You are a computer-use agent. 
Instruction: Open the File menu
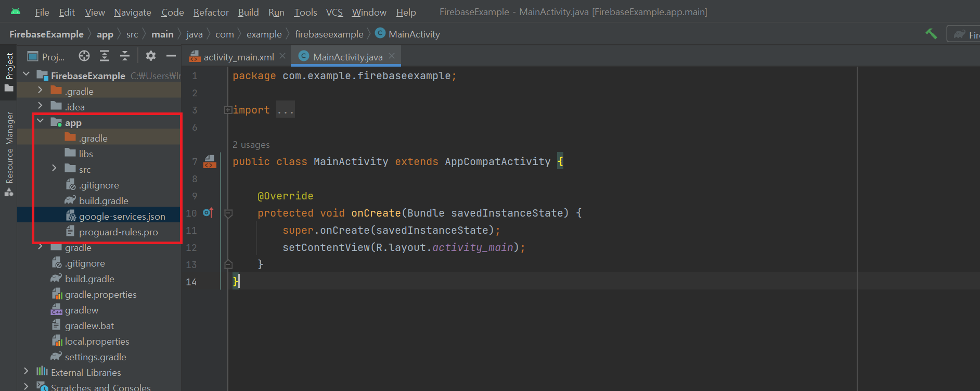(x=42, y=12)
